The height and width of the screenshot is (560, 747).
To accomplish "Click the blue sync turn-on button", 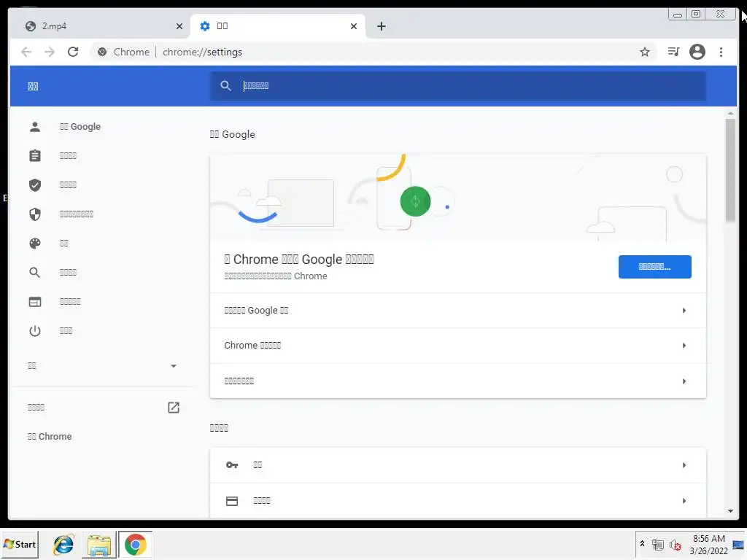I will [654, 267].
